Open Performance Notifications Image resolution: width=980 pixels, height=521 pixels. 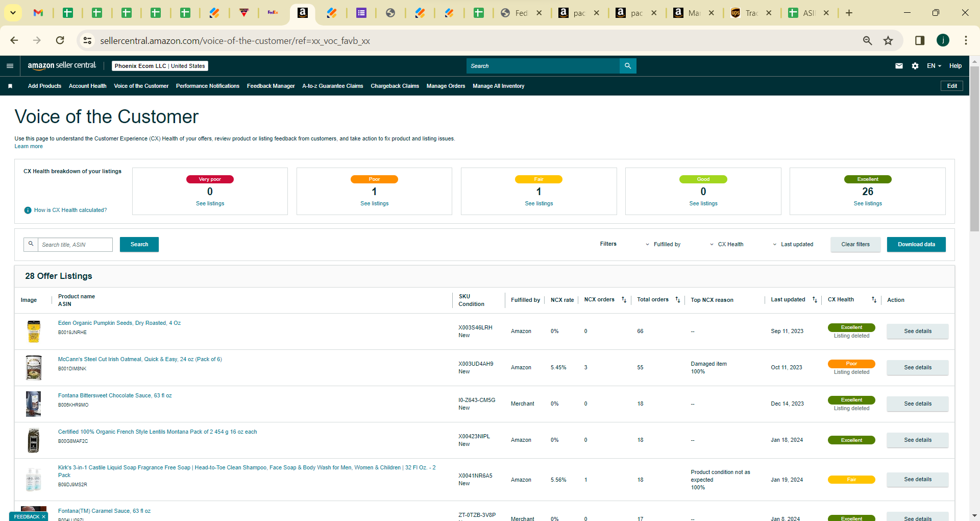[208, 86]
